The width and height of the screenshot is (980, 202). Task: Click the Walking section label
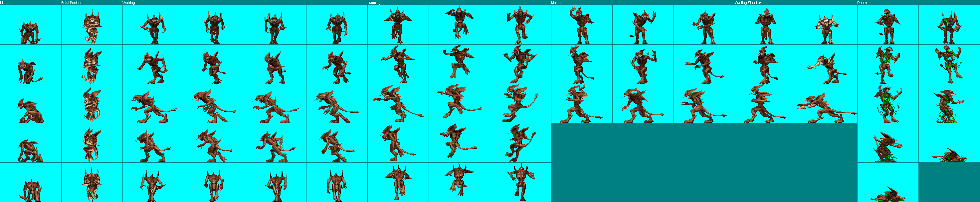(x=128, y=3)
